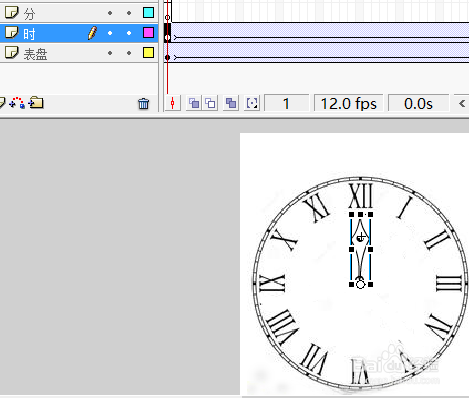Lock the 时 layer using its lock dot
The height and width of the screenshot is (398, 469).
(x=129, y=33)
